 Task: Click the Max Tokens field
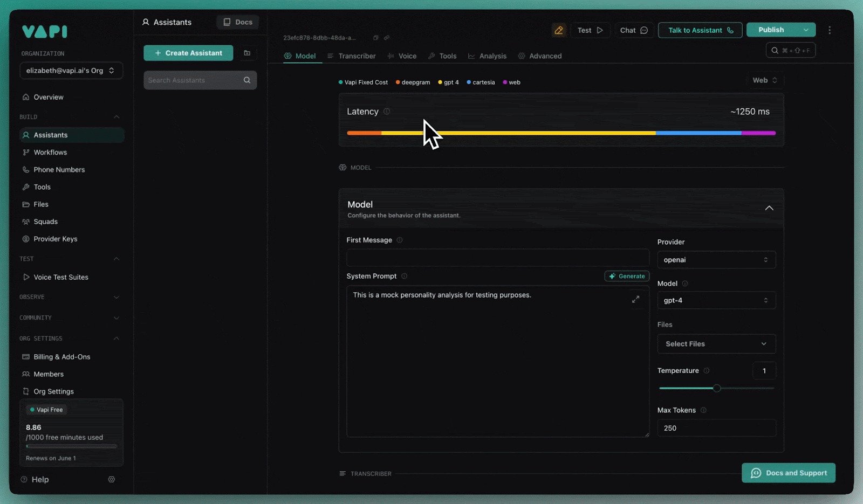(716, 428)
